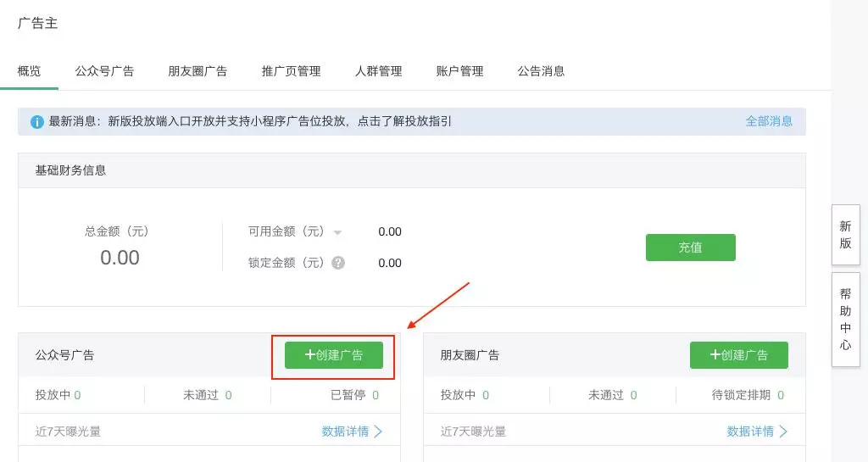The width and height of the screenshot is (868, 462).
Task: Open the 推广页管理 tab
Action: pos(291,71)
